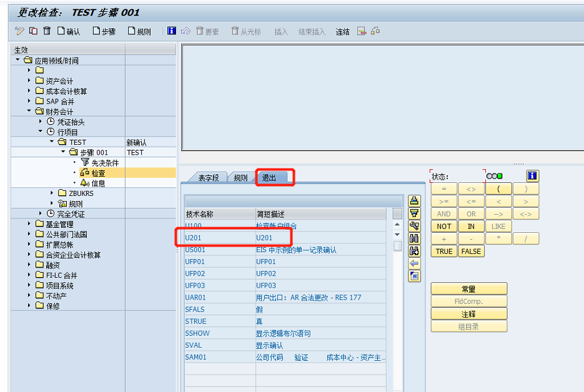Viewport: 584px width, 392px height.
Task: Click the blue information icon in the toolbar
Action: (171, 32)
